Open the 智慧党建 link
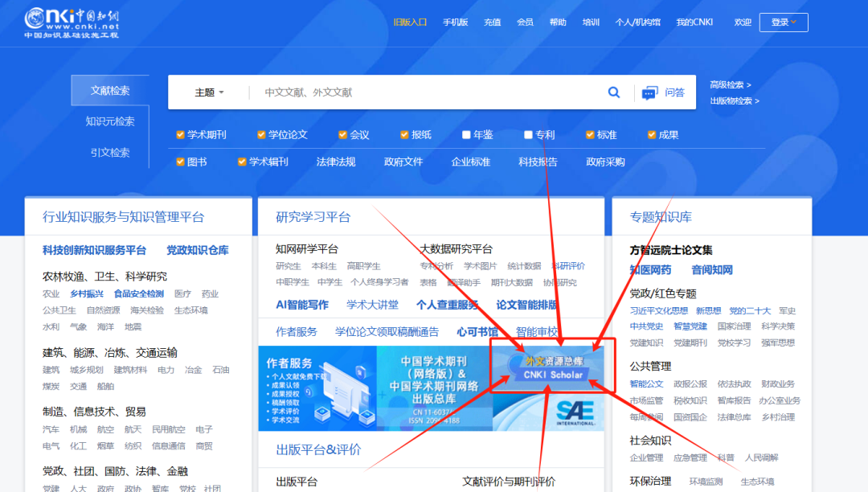Image resolution: width=868 pixels, height=492 pixels. tap(690, 326)
